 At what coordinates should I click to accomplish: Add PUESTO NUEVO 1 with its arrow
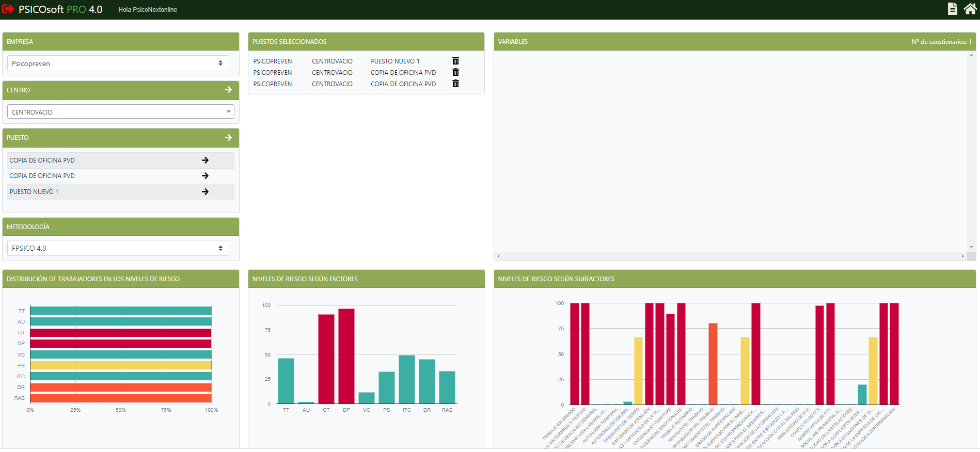(x=205, y=191)
